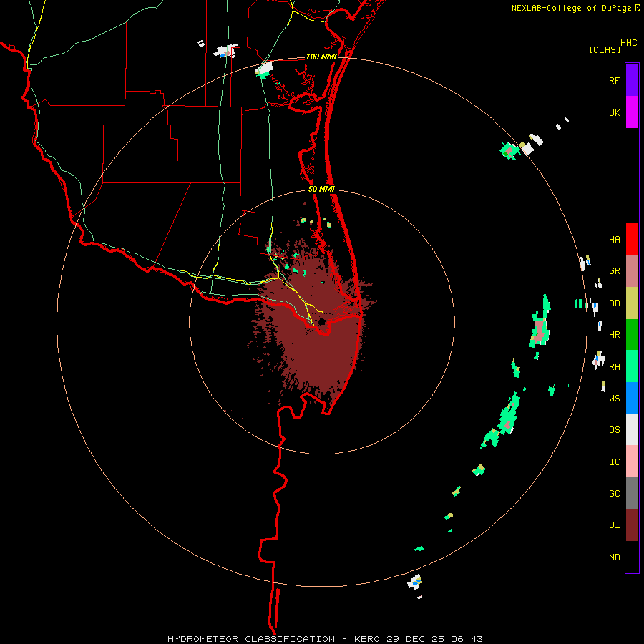This screenshot has height=644, width=644.
Task: Click the RA legend label
Action: click(614, 366)
